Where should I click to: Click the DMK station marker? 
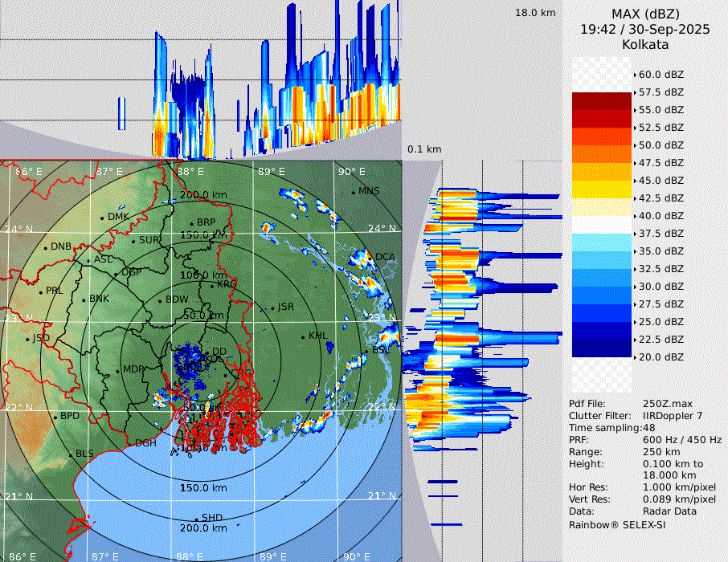[x=102, y=218]
